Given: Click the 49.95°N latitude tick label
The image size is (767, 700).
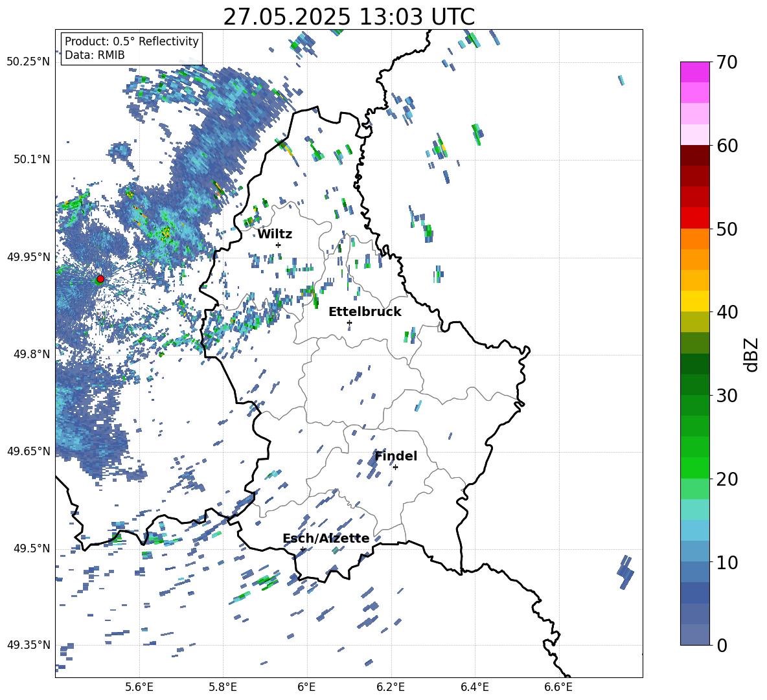Looking at the screenshot, I should click(x=29, y=257).
